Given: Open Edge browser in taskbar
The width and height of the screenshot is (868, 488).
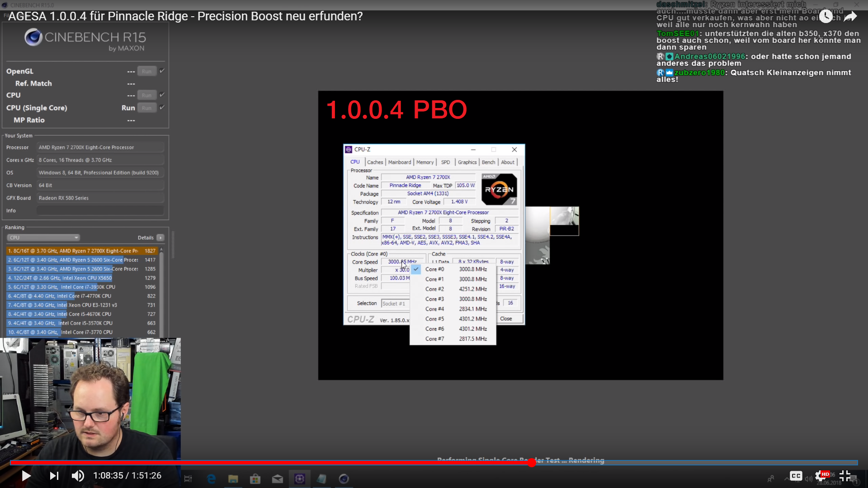Looking at the screenshot, I should (211, 479).
